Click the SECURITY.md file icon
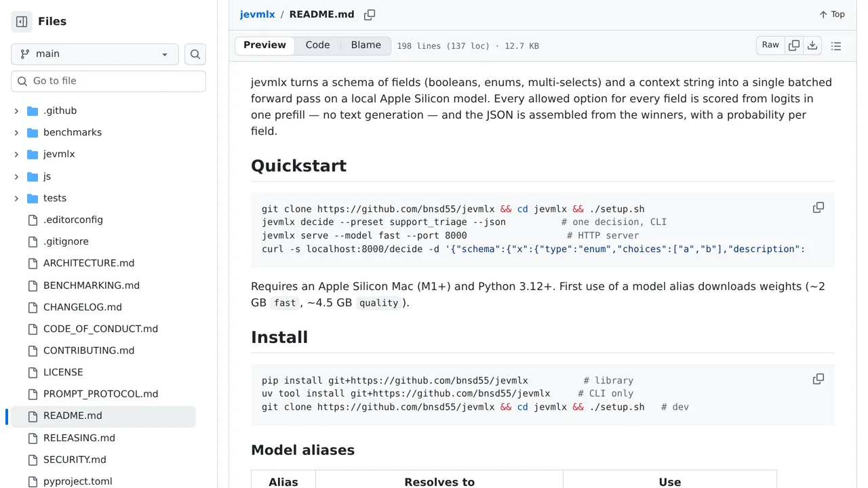Screen dimensions: 868x488 pos(33,460)
